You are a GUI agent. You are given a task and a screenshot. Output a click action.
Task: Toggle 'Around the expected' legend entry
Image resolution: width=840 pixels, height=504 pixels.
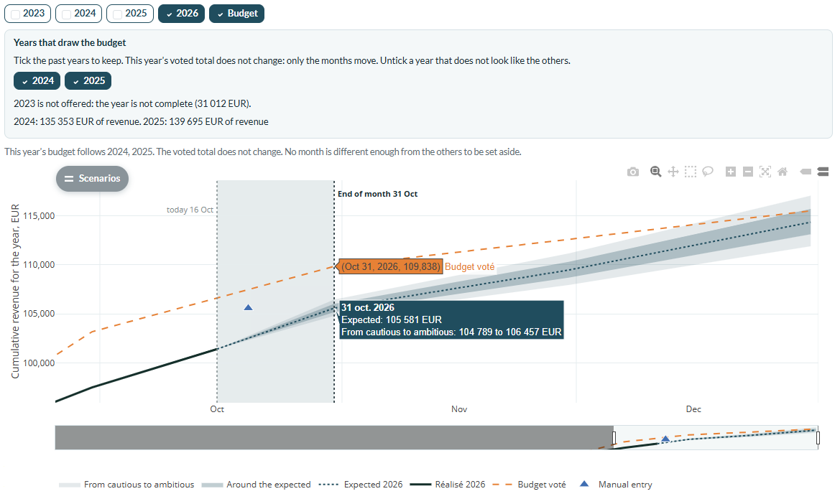(x=256, y=484)
